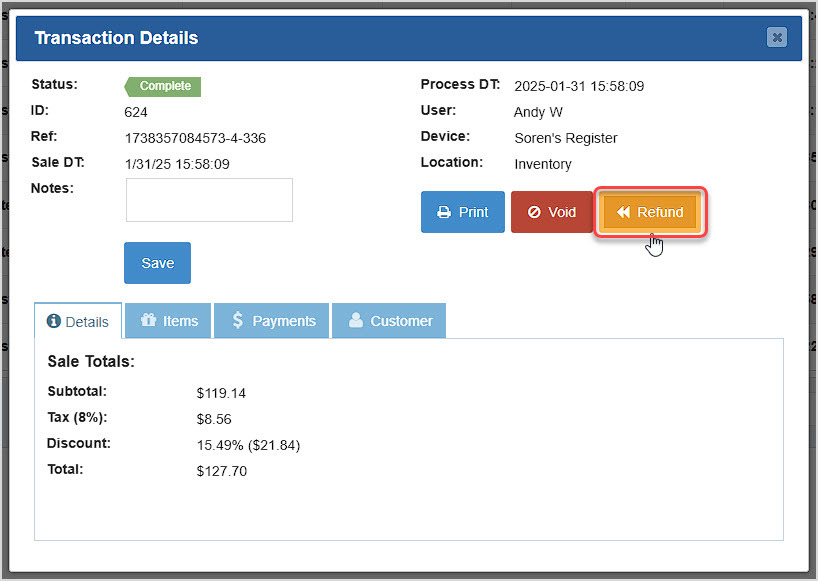Save the transaction notes
This screenshot has height=581, width=818.
(157, 262)
